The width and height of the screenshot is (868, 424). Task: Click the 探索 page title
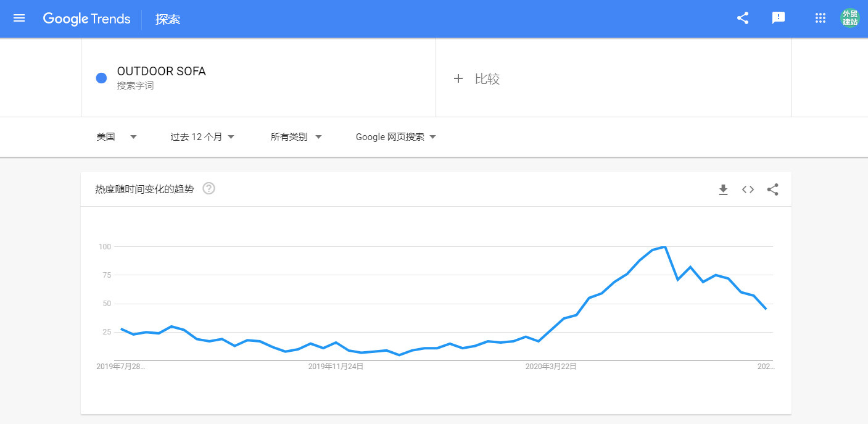pos(168,19)
